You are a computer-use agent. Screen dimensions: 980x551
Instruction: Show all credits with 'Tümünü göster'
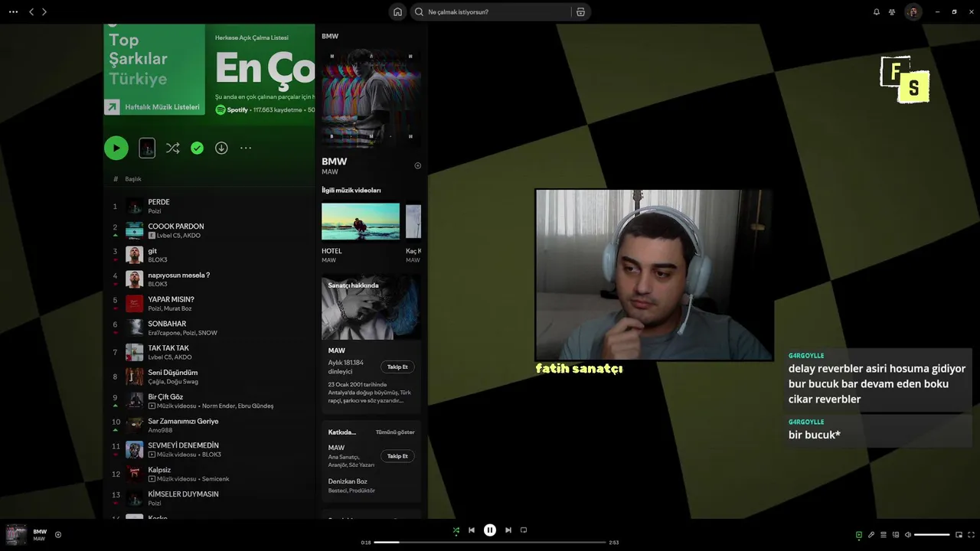[395, 432]
